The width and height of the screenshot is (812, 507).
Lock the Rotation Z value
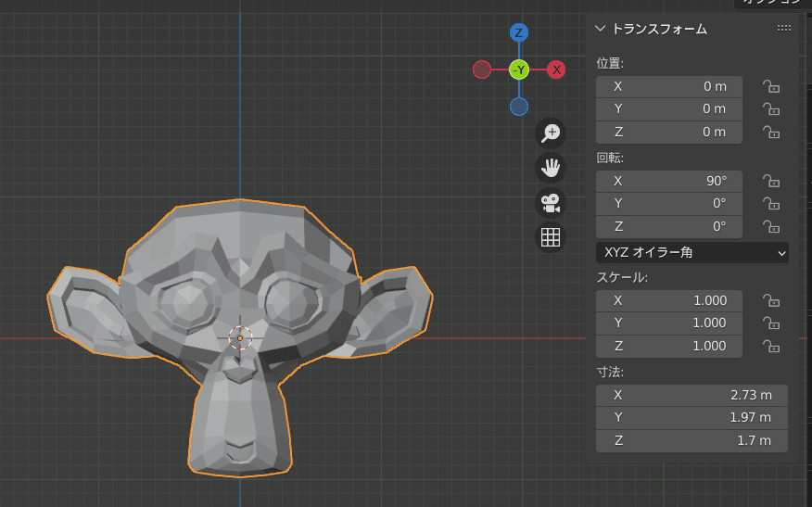point(771,226)
